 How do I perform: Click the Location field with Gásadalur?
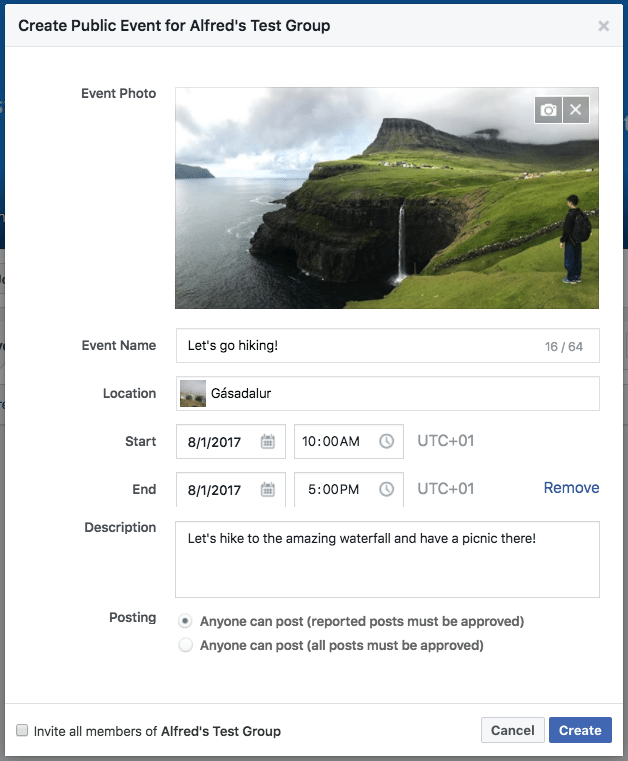click(400, 394)
